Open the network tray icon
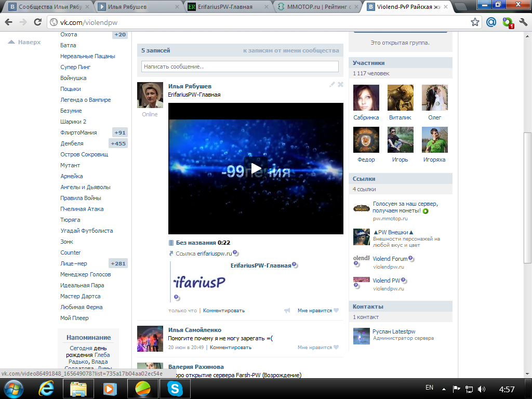 click(x=469, y=389)
